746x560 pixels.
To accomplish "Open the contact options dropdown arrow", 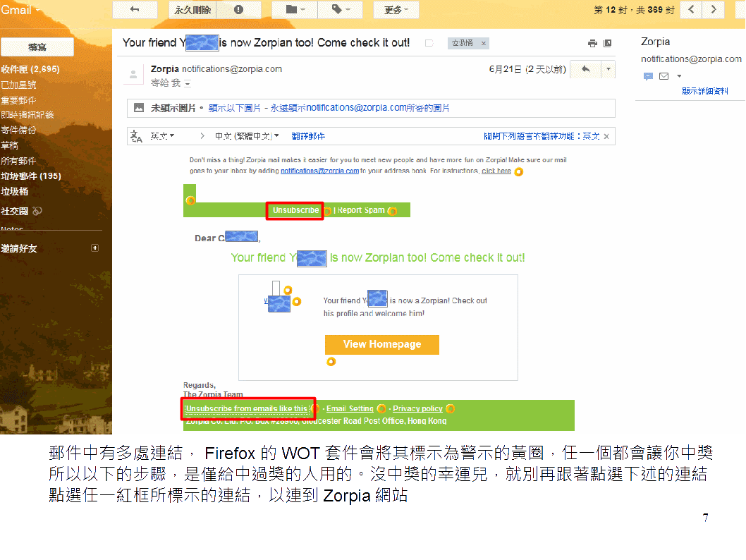I will click(679, 76).
